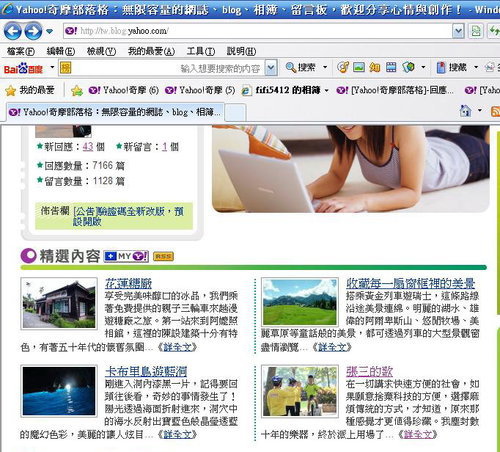Open the [Yahoo!奇摩部落格]-回應 favorites link

[395, 90]
